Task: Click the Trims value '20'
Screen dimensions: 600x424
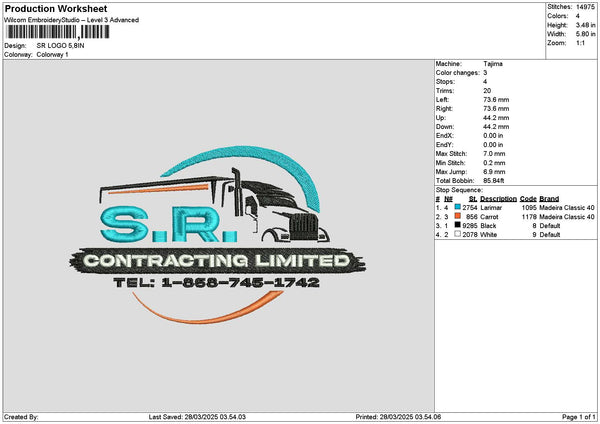Action: point(487,91)
